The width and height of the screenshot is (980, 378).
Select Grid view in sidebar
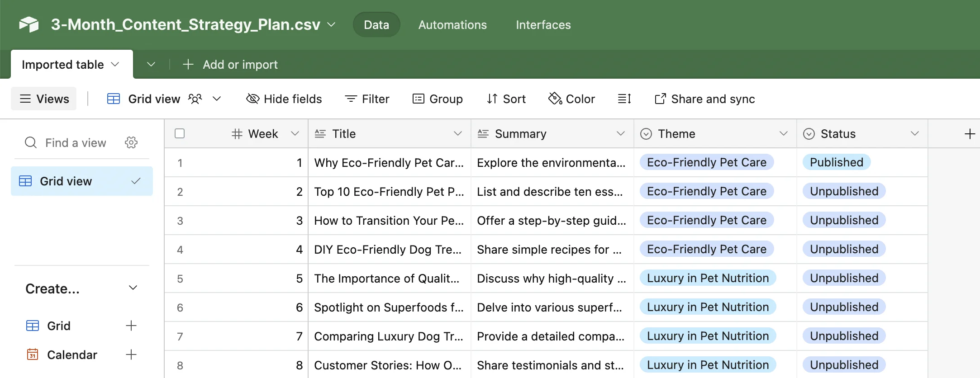pos(82,181)
